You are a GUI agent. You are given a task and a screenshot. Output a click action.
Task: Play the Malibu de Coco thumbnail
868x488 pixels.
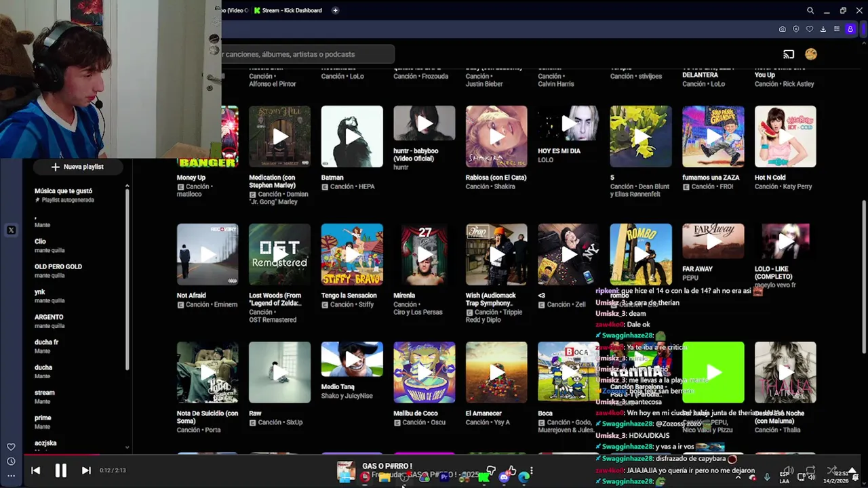(x=425, y=372)
